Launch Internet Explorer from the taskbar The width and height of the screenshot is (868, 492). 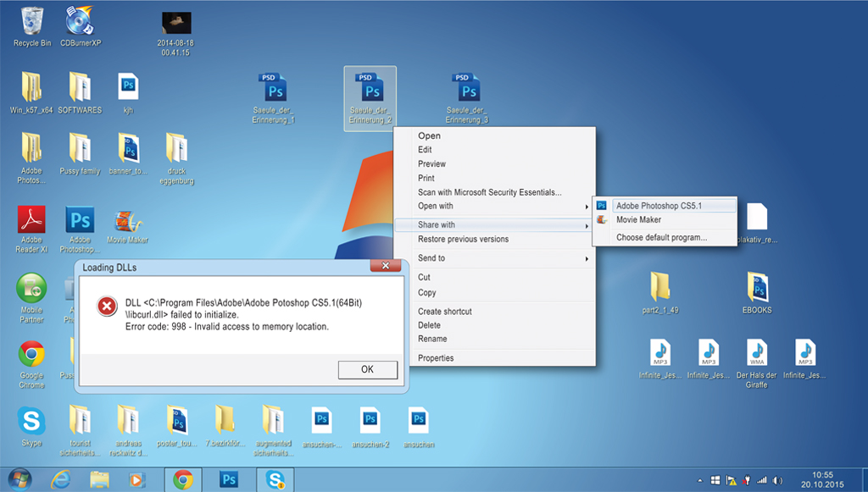click(60, 479)
